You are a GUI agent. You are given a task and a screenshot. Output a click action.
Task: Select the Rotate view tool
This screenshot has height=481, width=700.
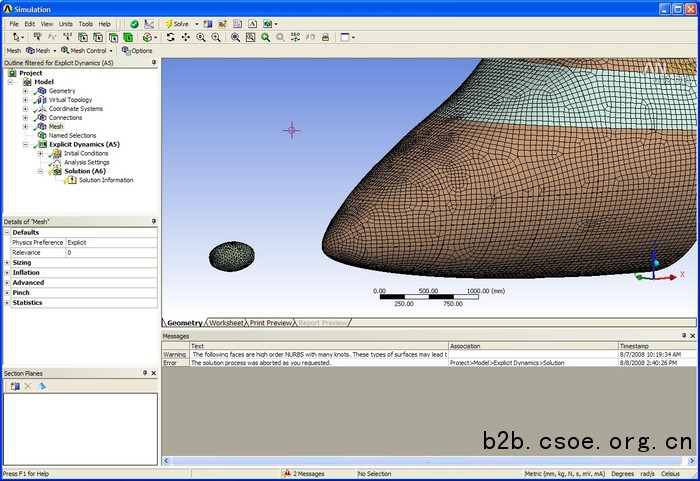(170, 37)
